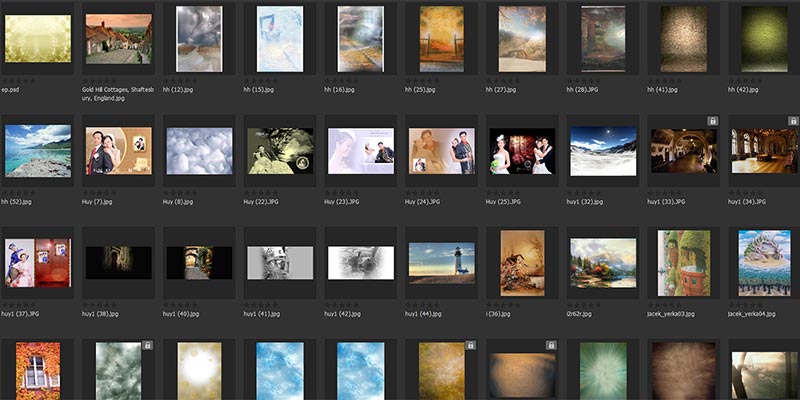Click the file name huy1 (44).jpg
Image resolution: width=800 pixels, height=400 pixels.
[423, 314]
